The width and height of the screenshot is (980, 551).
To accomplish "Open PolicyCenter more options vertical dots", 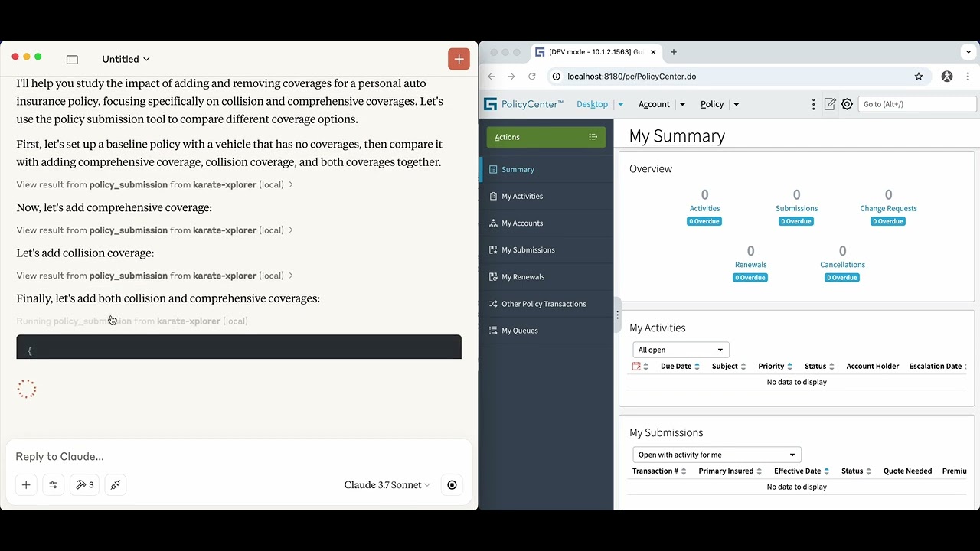I will pyautogui.click(x=813, y=104).
